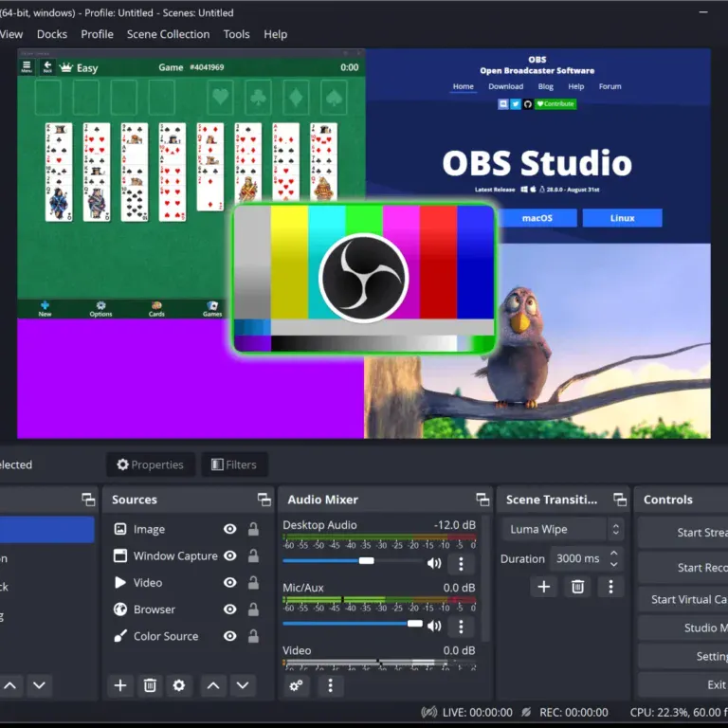
Task: Open Audio Mixer advanced properties gears
Action: tap(296, 685)
